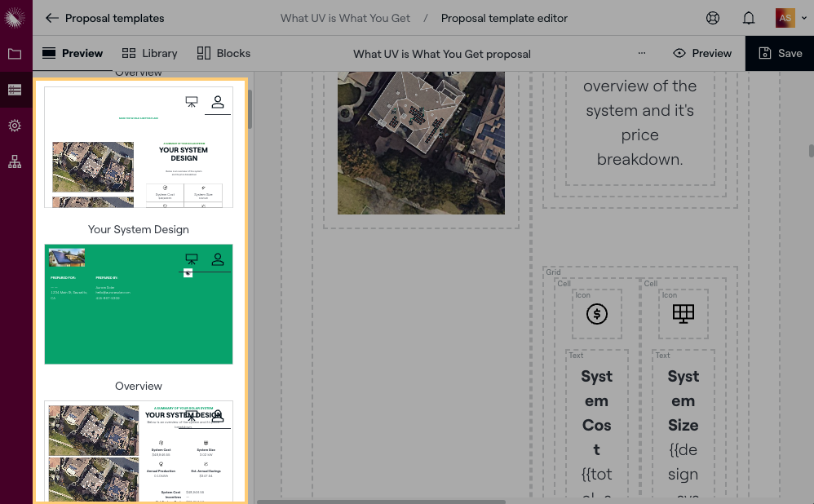Switch to the Library tab
Viewport: 814px width, 504px height.
149,53
